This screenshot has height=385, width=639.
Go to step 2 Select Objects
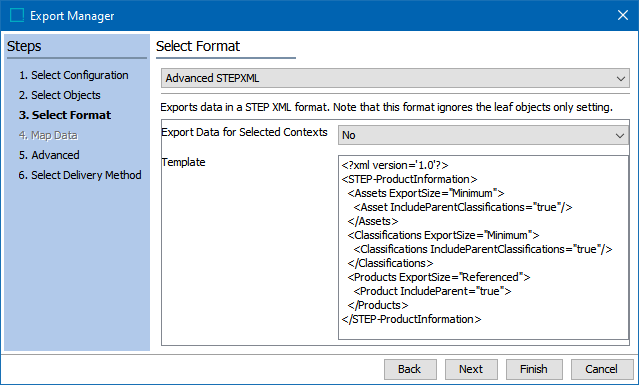[59, 95]
